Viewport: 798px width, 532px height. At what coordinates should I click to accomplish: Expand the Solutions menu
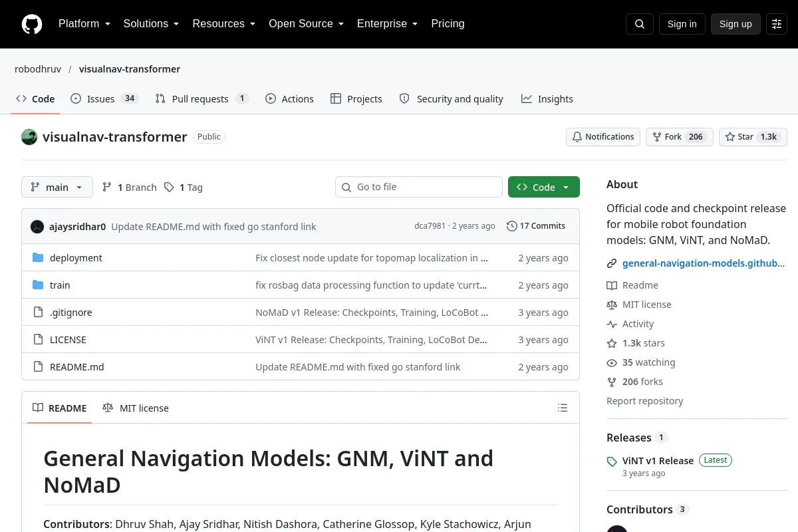point(151,24)
